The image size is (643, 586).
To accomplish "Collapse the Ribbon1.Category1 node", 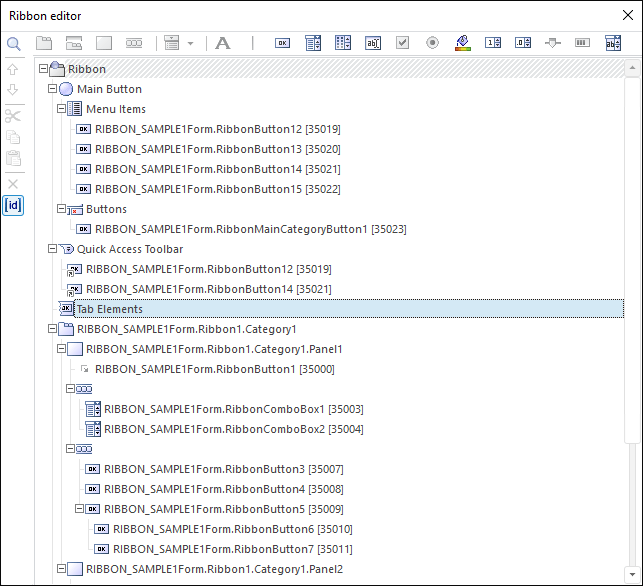I will point(52,329).
